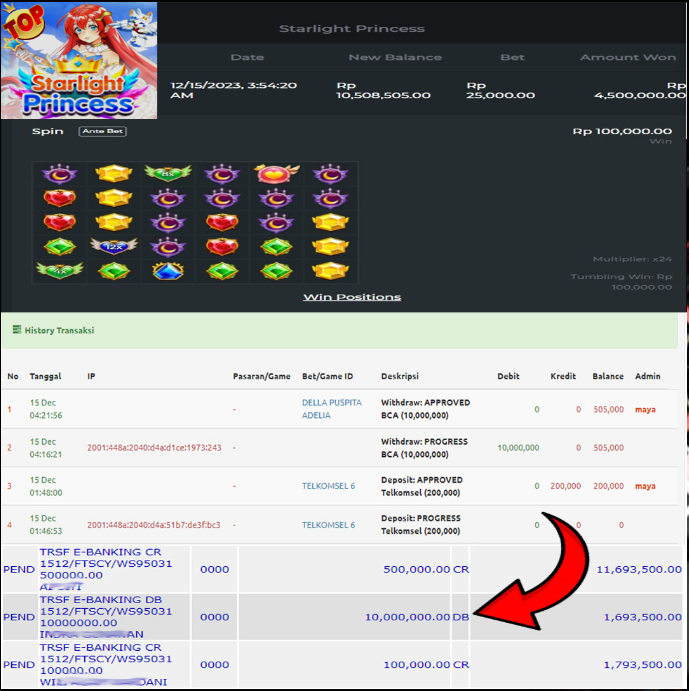Image resolution: width=689 pixels, height=691 pixels.
Task: Click the Tanggal column header
Action: 45,376
